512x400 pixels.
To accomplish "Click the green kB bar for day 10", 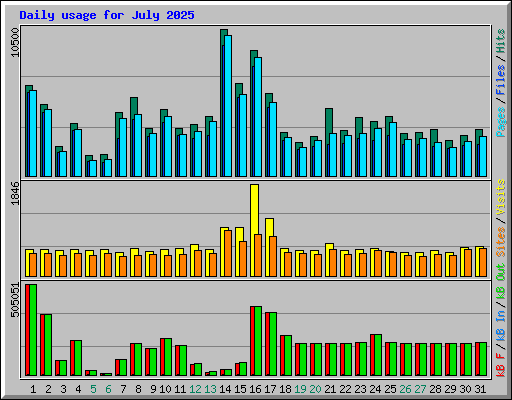I will [168, 357].
